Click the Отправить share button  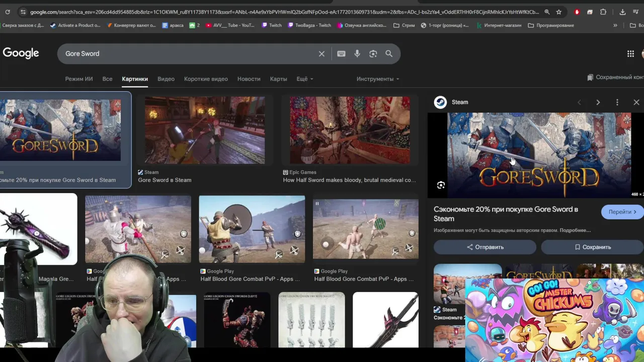pos(485,247)
